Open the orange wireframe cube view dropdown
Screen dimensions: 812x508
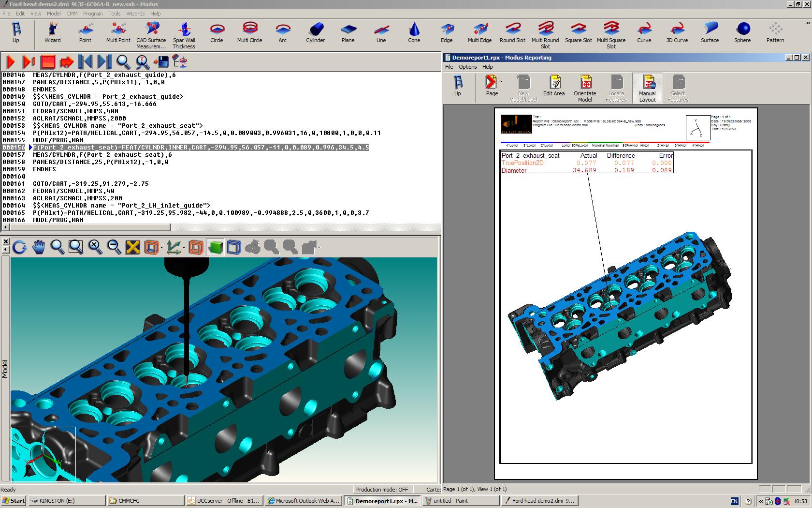pyautogui.click(x=161, y=248)
